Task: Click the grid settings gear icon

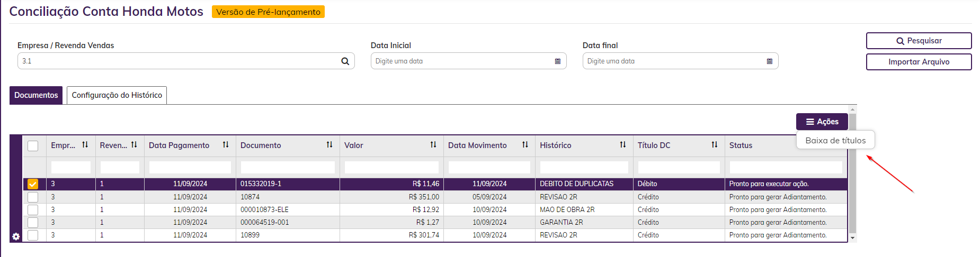Action: 16,236
